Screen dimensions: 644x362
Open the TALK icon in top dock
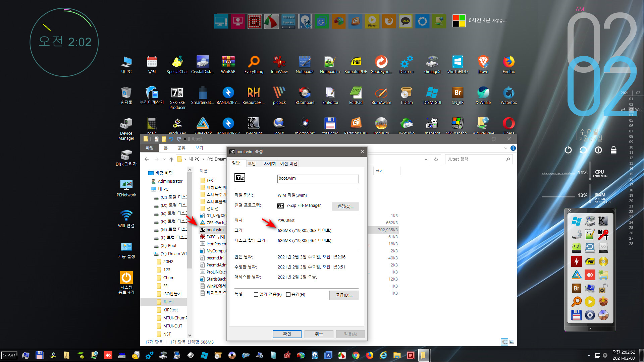click(406, 21)
